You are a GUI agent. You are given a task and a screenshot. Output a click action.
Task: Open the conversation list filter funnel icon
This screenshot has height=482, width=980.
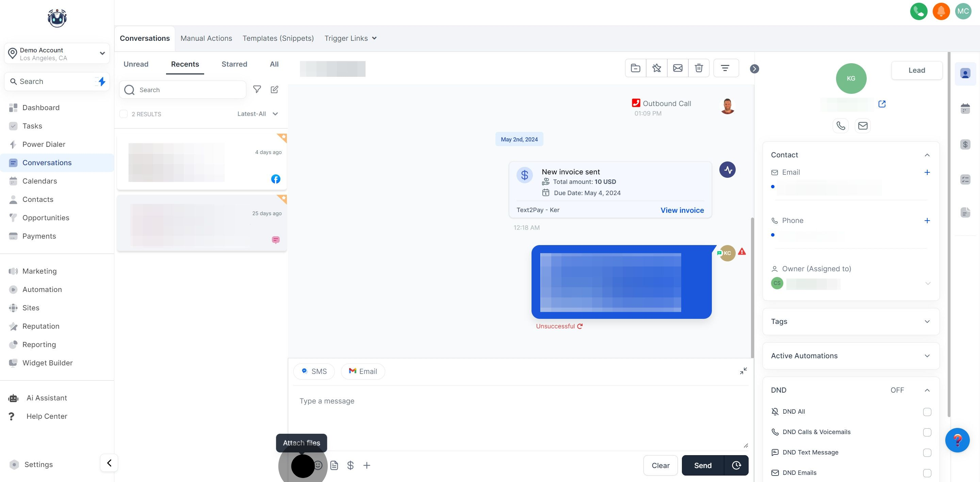(x=257, y=90)
